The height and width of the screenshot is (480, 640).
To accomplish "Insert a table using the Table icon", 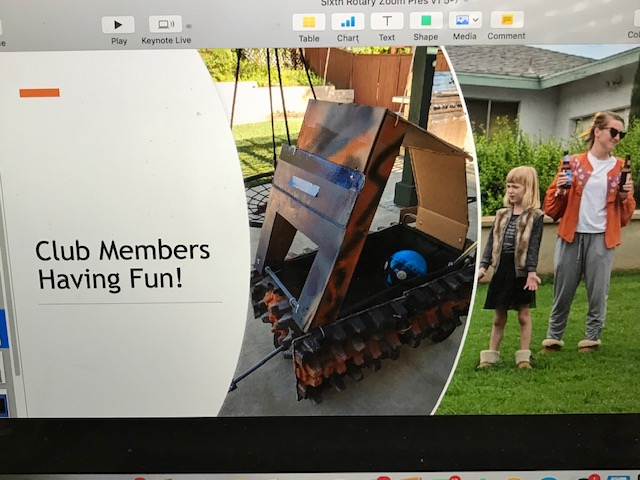I will [x=309, y=21].
